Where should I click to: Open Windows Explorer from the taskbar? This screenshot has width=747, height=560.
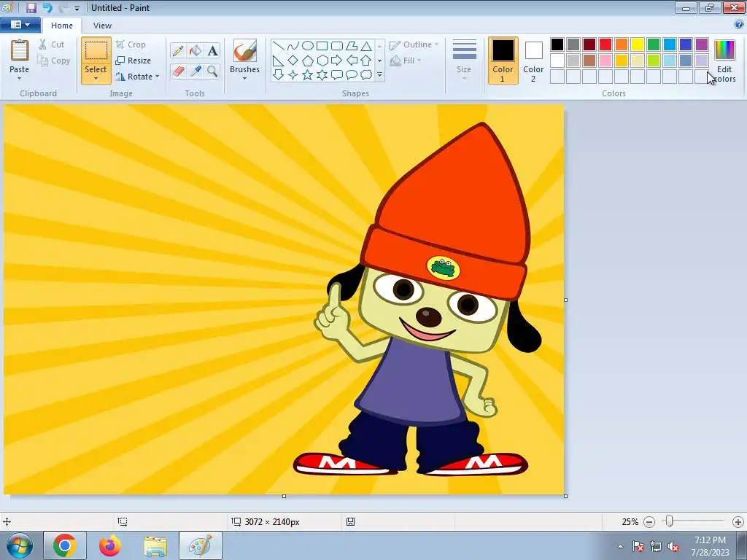[155, 545]
